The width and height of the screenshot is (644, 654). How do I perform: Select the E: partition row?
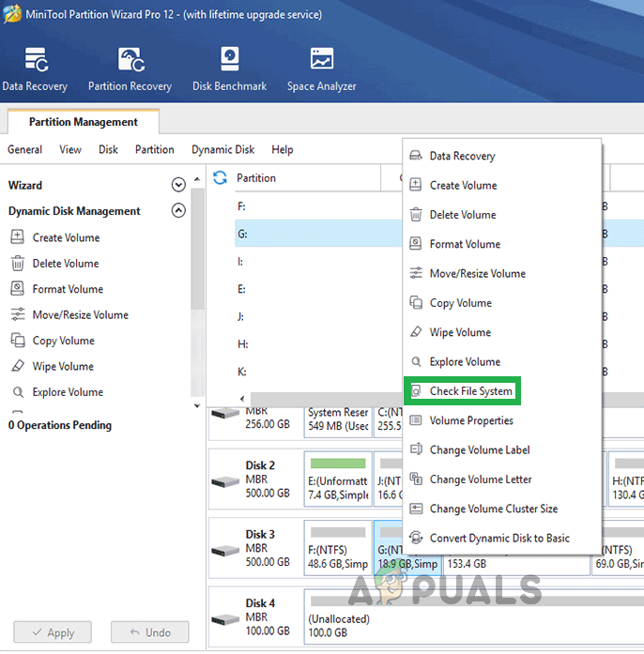(319, 289)
